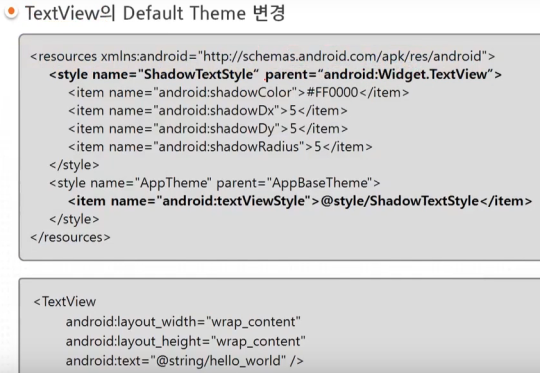Click the #FF0000 color value text
Image resolution: width=540 pixels, height=373 pixels.
click(332, 92)
